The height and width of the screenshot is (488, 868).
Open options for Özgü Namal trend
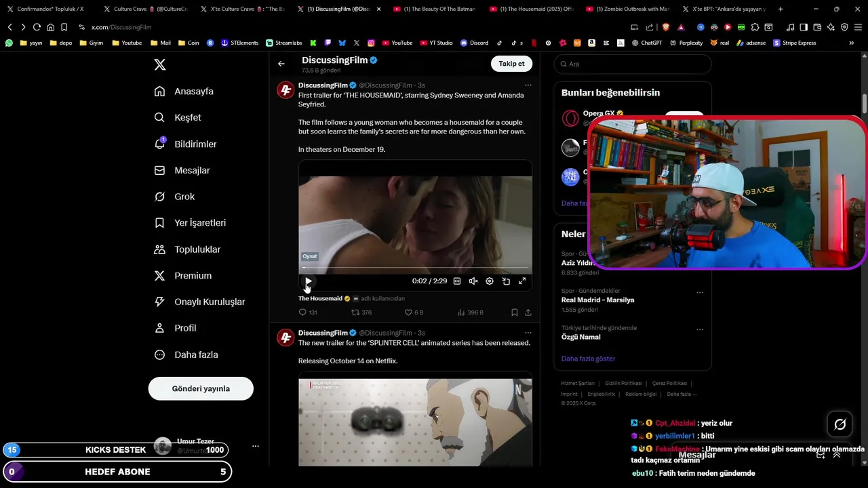pyautogui.click(x=700, y=330)
